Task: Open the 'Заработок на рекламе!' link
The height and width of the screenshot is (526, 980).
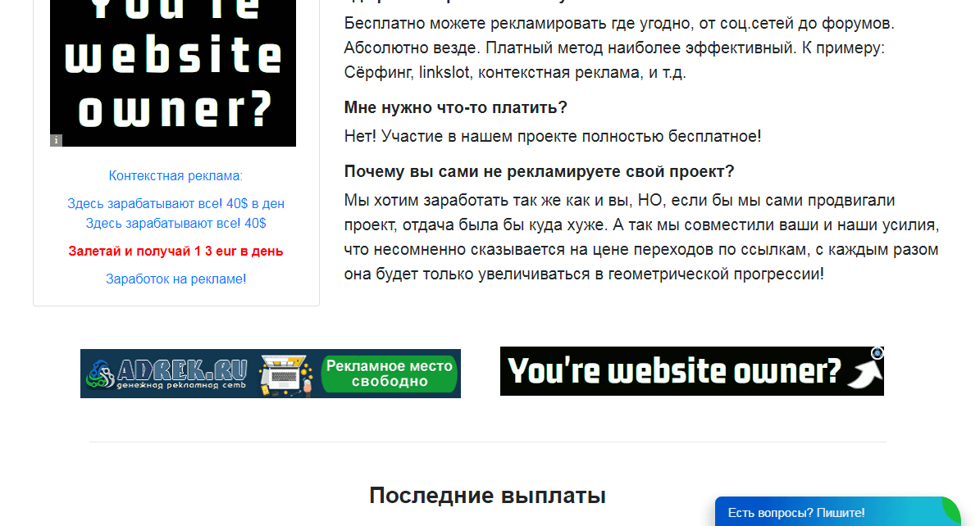Action: pyautogui.click(x=175, y=279)
